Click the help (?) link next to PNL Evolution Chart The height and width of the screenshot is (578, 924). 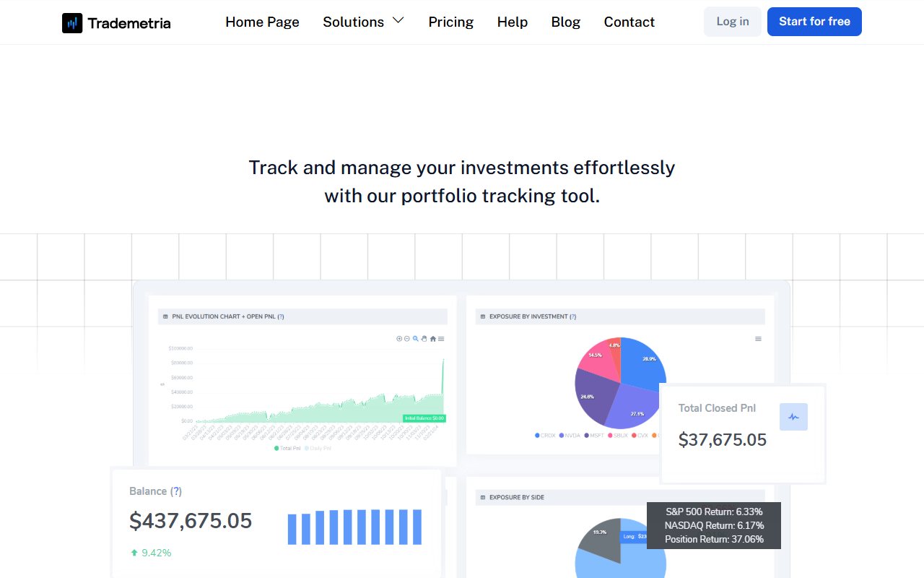click(x=281, y=316)
